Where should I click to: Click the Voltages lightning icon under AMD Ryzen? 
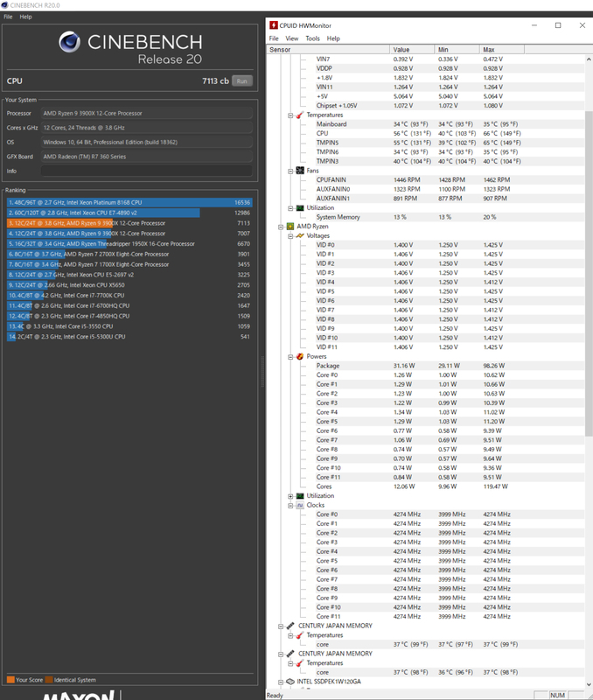click(x=300, y=235)
